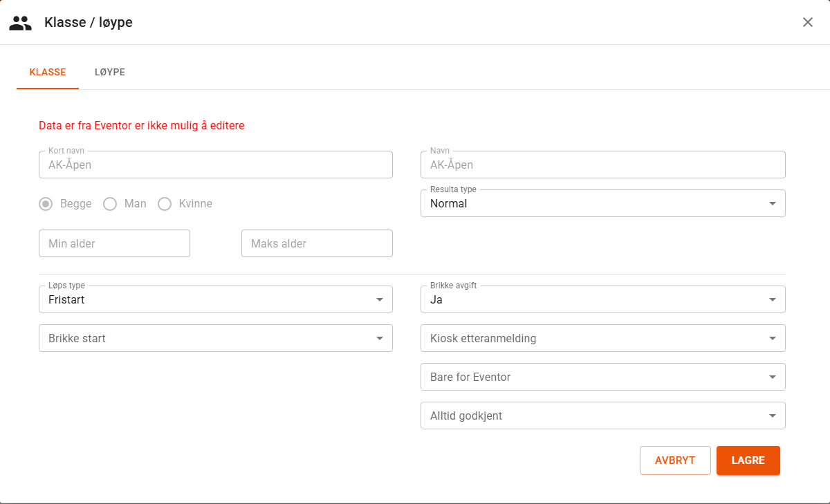Click the Maks alder input field

pyautogui.click(x=317, y=243)
